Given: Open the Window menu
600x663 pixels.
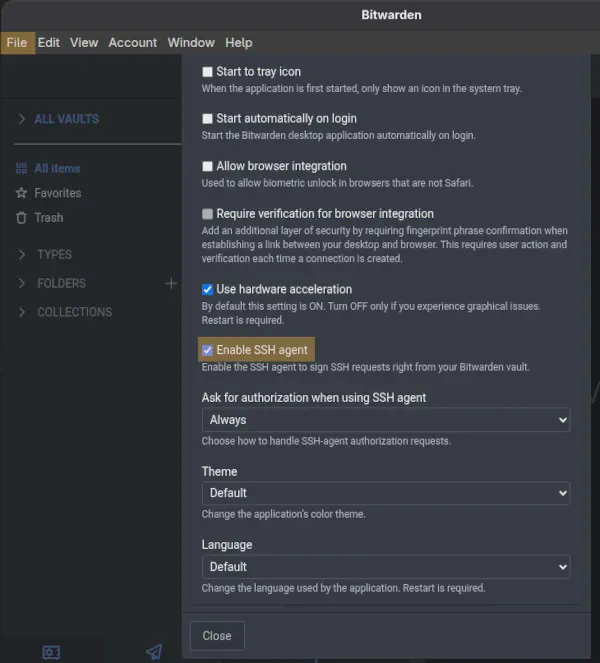Looking at the screenshot, I should point(191,43).
